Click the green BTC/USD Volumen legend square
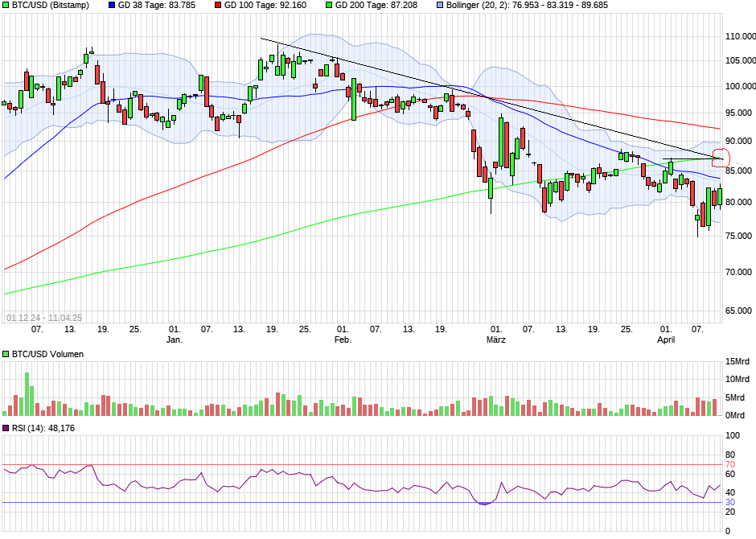 coord(6,354)
